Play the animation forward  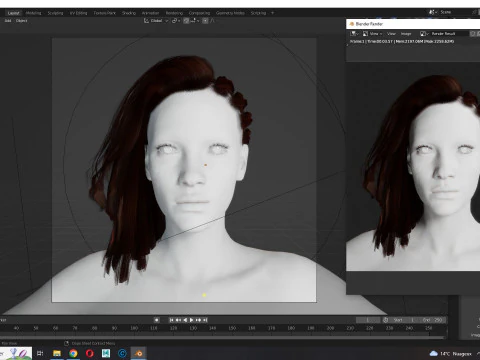click(x=192, y=320)
